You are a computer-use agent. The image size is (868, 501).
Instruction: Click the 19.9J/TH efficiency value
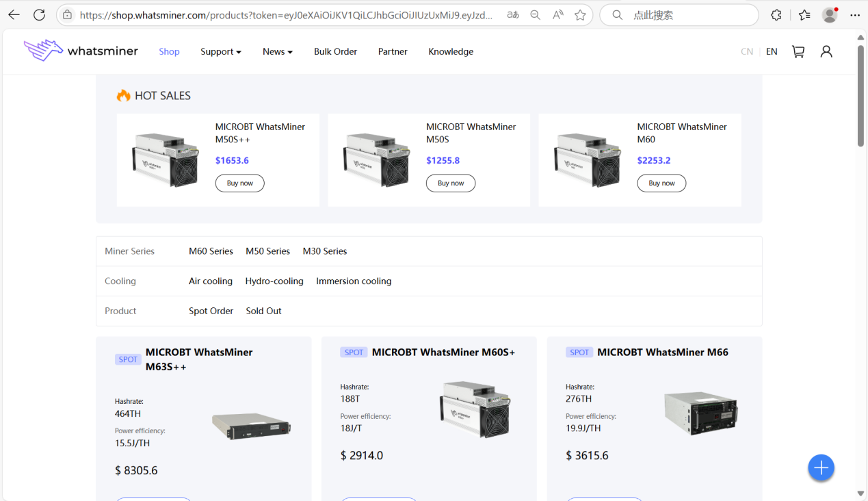click(583, 428)
